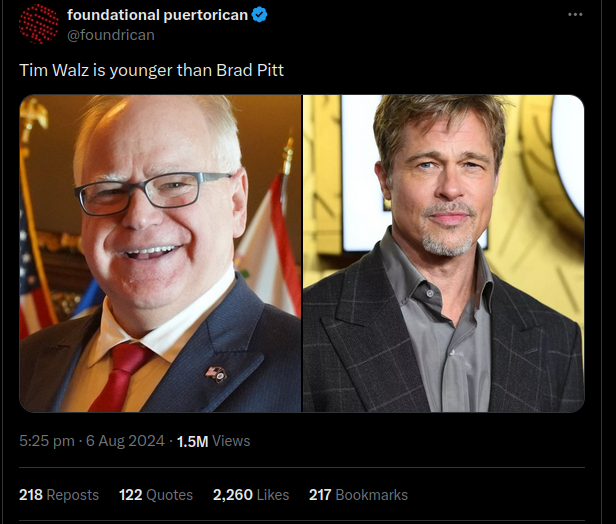Image resolution: width=616 pixels, height=524 pixels.
Task: Open the photo of man wearing glasses
Action: pos(160,253)
